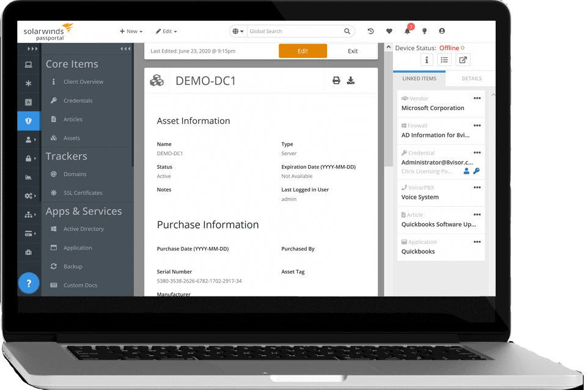
Task: Click the orange Edit button
Action: point(303,51)
